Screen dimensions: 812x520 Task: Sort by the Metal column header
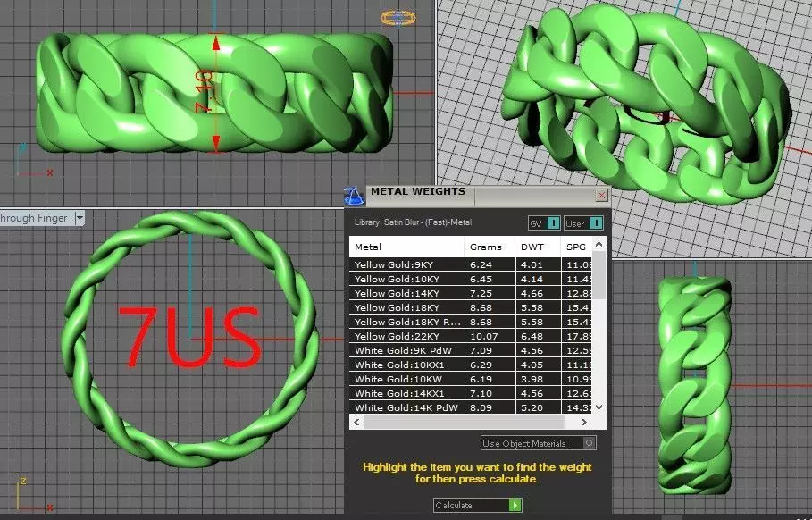pyautogui.click(x=406, y=247)
